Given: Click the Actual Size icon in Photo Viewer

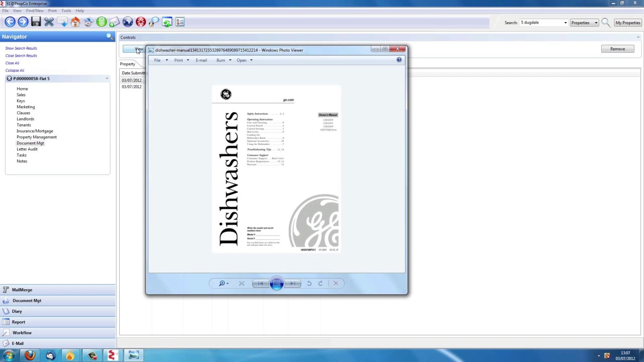Looking at the screenshot, I should coord(242,284).
